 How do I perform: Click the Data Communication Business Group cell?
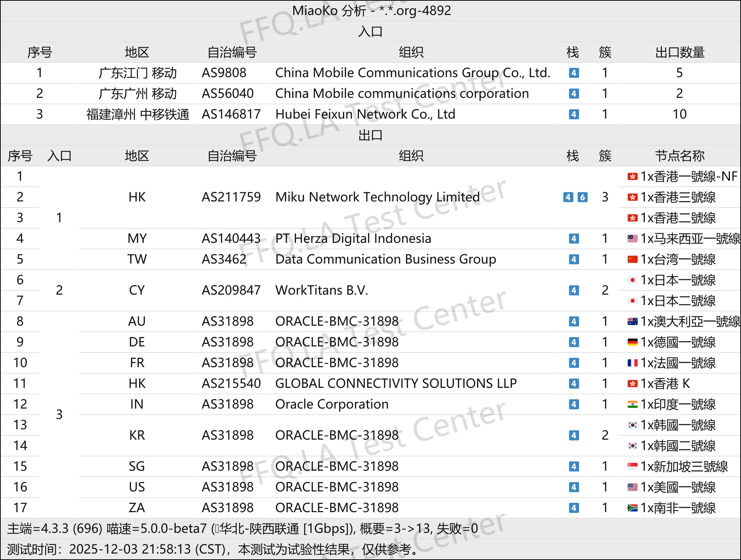386,259
